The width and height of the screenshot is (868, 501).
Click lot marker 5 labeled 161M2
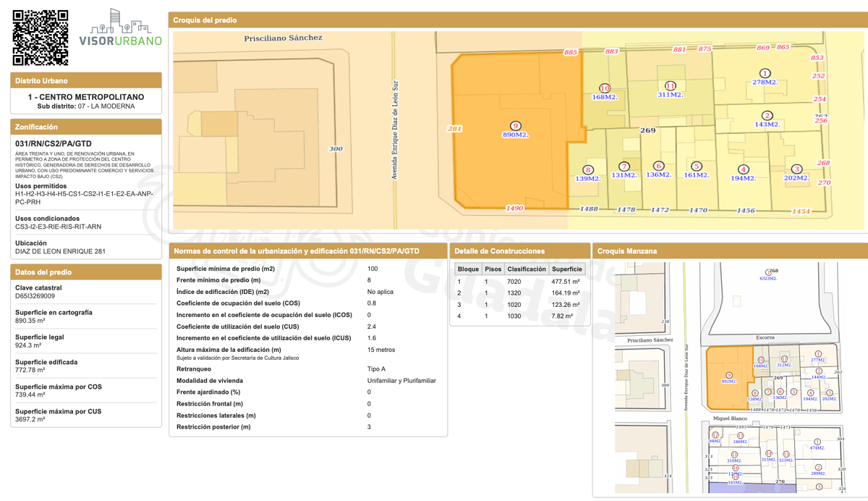[x=696, y=167]
